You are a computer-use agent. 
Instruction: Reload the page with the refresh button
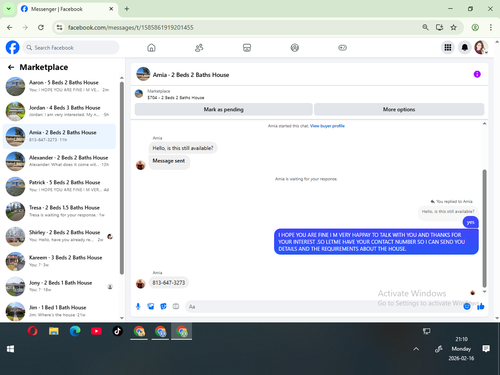(41, 27)
